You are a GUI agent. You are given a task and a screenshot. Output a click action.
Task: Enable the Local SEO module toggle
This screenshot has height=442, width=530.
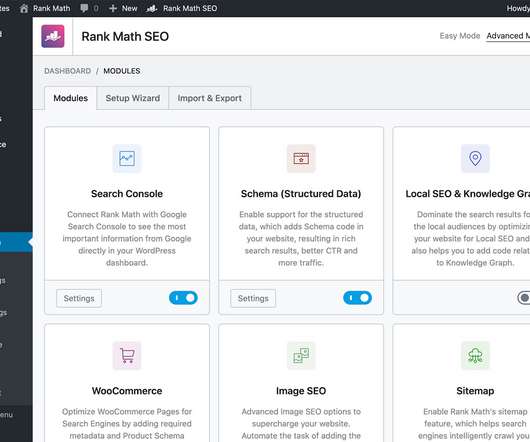(x=524, y=298)
